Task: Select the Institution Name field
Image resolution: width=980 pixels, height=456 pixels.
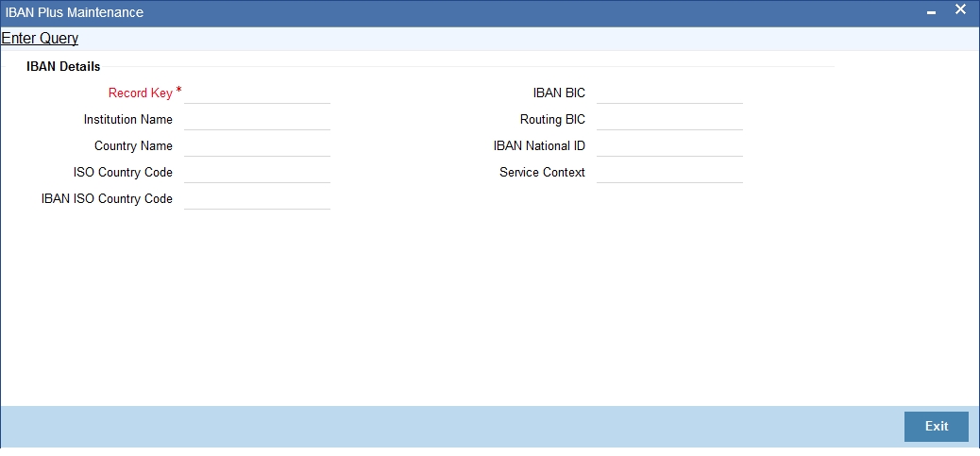Action: point(257,119)
